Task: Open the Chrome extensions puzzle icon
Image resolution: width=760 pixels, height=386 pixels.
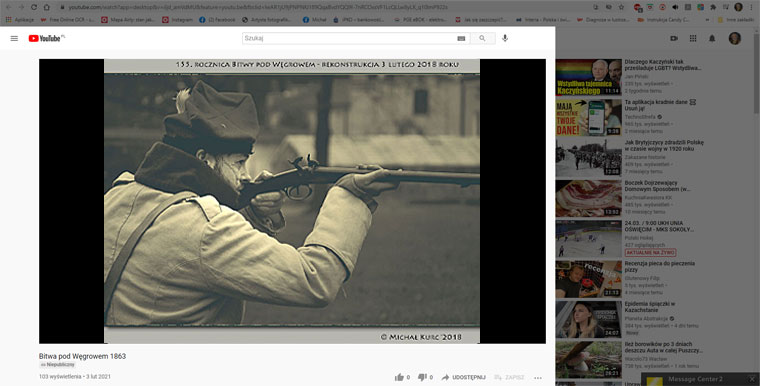Action: (713, 7)
